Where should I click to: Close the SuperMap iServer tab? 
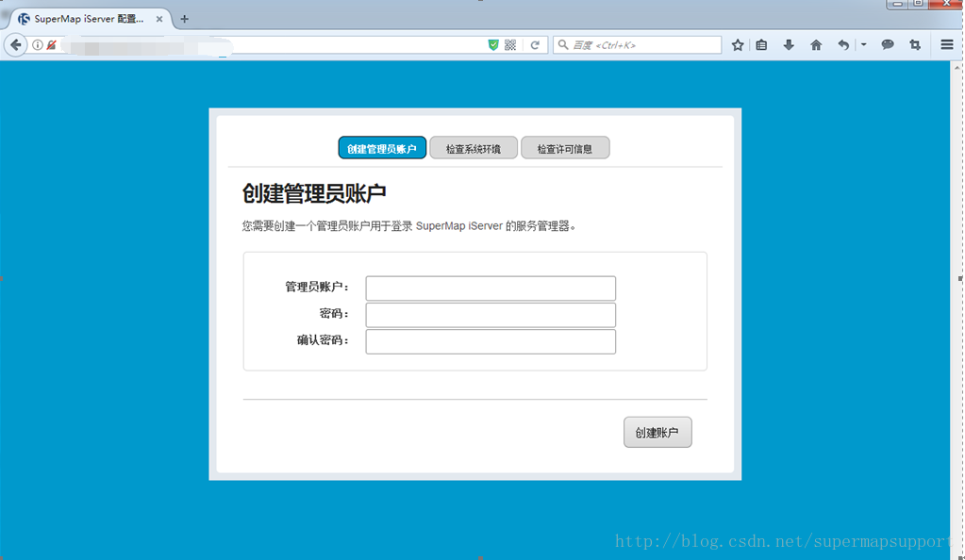point(159,19)
